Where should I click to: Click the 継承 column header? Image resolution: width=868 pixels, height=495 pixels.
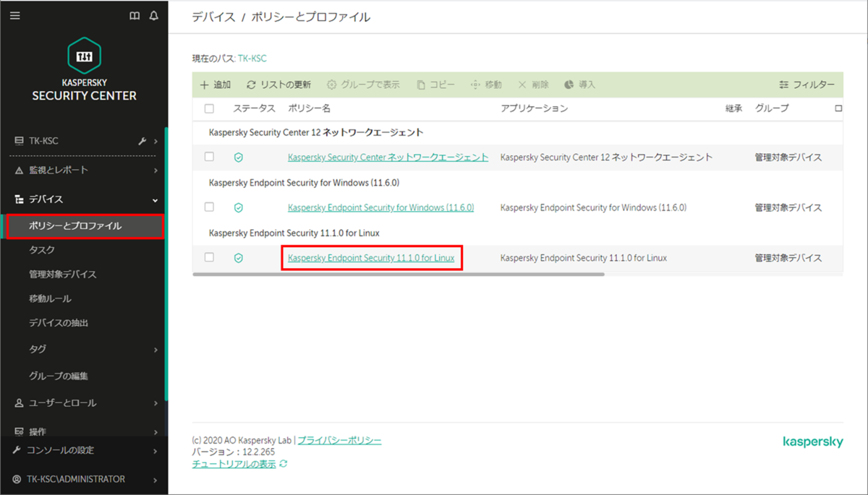click(x=733, y=108)
